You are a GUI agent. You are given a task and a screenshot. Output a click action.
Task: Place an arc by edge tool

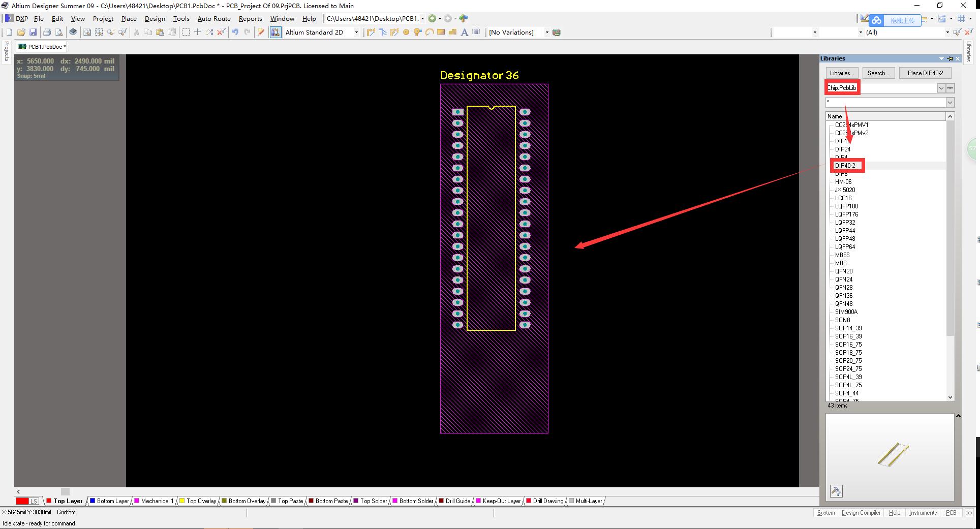click(x=430, y=32)
